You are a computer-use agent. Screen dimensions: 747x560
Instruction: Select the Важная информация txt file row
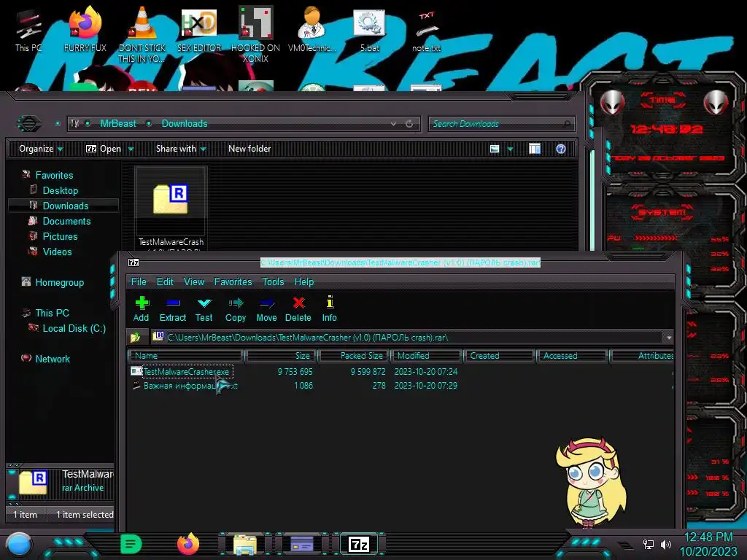pyautogui.click(x=185, y=386)
